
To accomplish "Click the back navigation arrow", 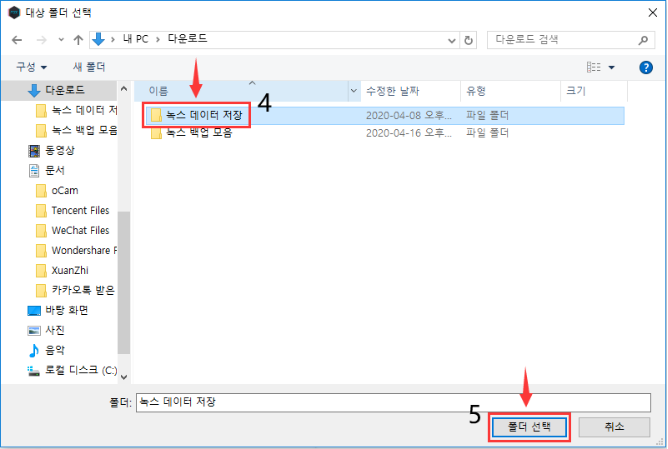I will pos(17,40).
